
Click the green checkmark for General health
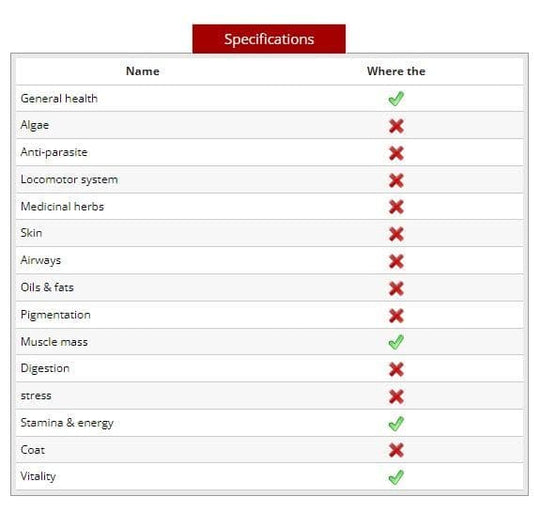click(396, 99)
